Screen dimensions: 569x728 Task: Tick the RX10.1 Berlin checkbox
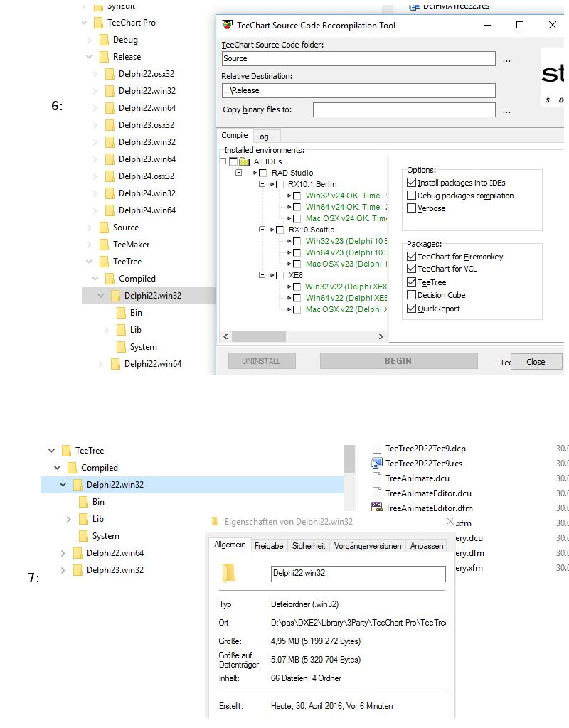pos(280,184)
